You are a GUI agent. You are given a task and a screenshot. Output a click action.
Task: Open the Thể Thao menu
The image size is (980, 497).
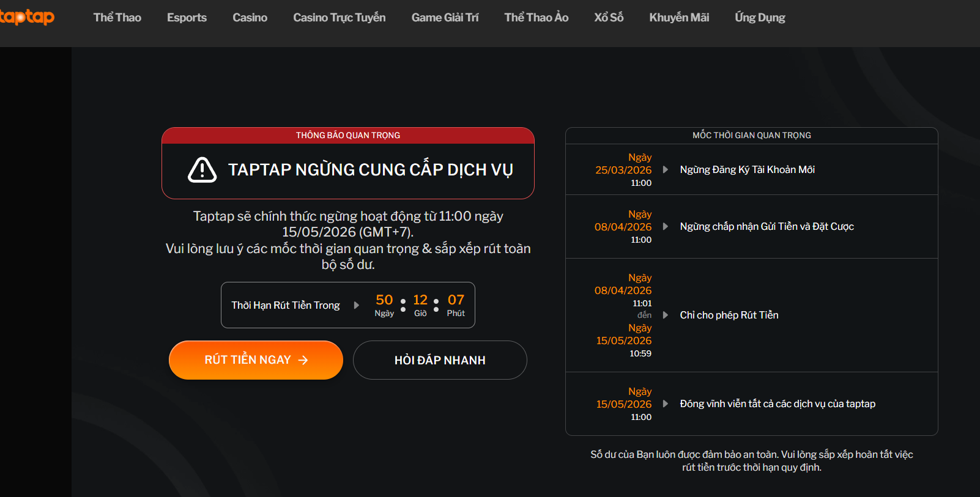coord(117,18)
